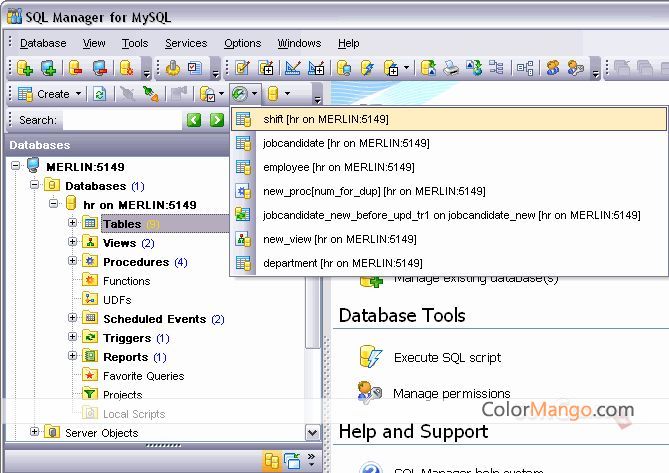Select jobcandidate_new_before_upd_tr1 trigger entry

pos(449,215)
